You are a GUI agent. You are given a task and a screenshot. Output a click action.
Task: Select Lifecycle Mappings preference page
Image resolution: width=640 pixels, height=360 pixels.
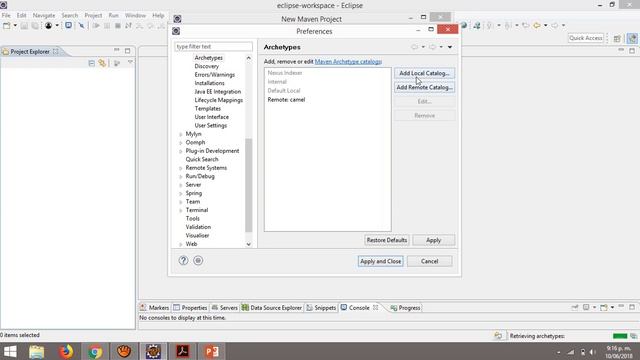(218, 100)
